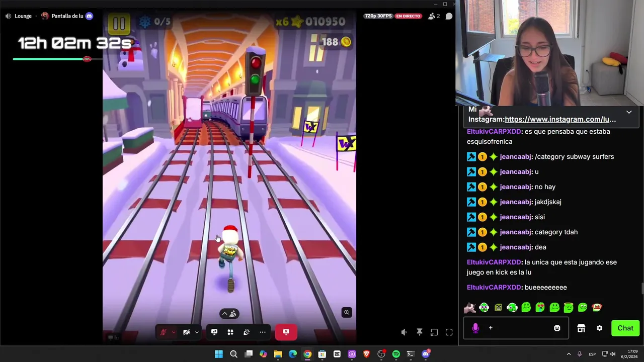
Task: Open the soundboard icon
Action: pyautogui.click(x=247, y=332)
